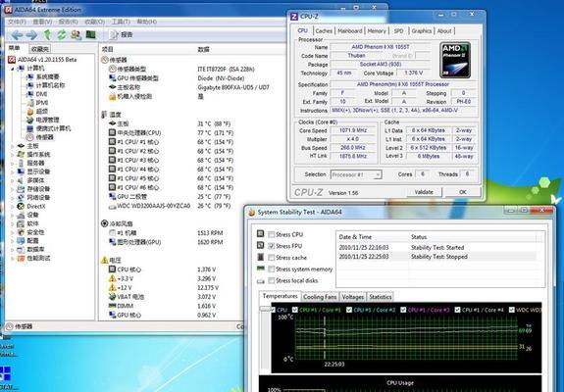Select the 超频 overclock flame icon
The height and width of the screenshot is (392, 564).
(x=29, y=112)
